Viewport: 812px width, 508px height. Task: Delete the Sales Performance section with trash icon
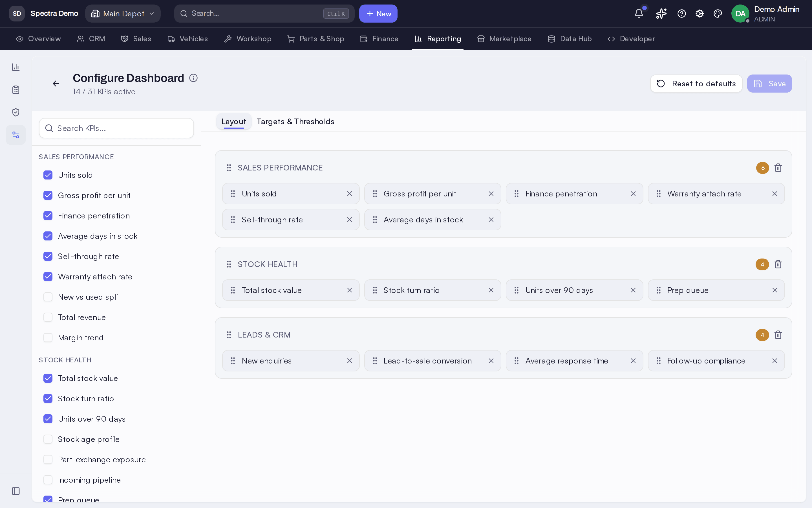[x=778, y=168]
